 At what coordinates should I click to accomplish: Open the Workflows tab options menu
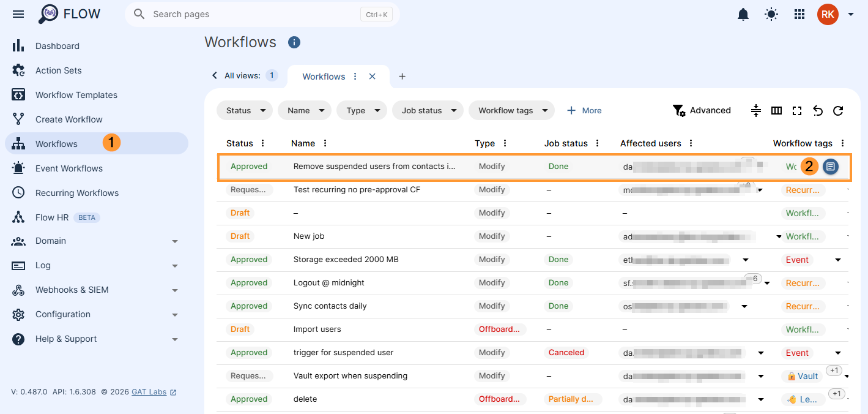pos(355,77)
